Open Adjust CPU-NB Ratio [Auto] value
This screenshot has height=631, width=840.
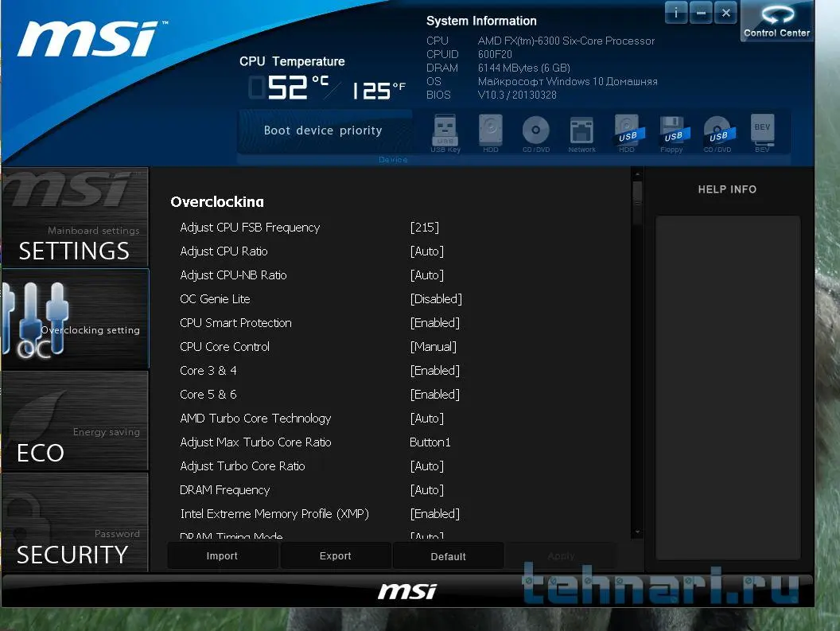tap(426, 275)
